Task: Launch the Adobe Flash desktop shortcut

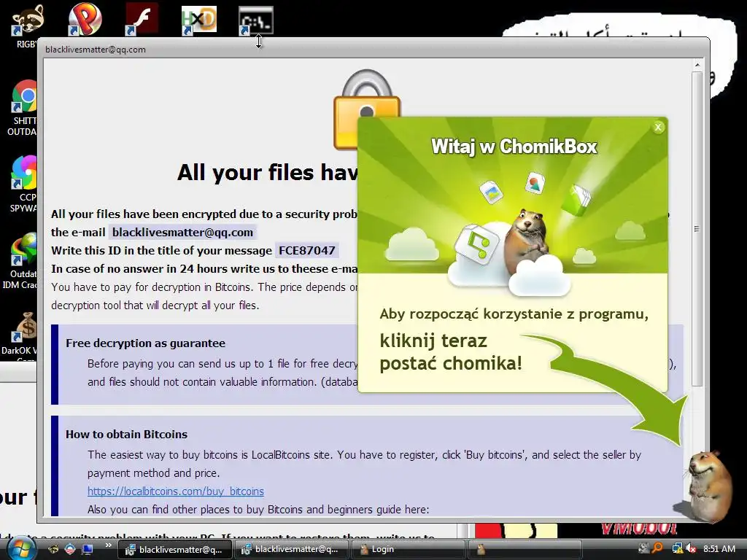Action: click(x=142, y=19)
